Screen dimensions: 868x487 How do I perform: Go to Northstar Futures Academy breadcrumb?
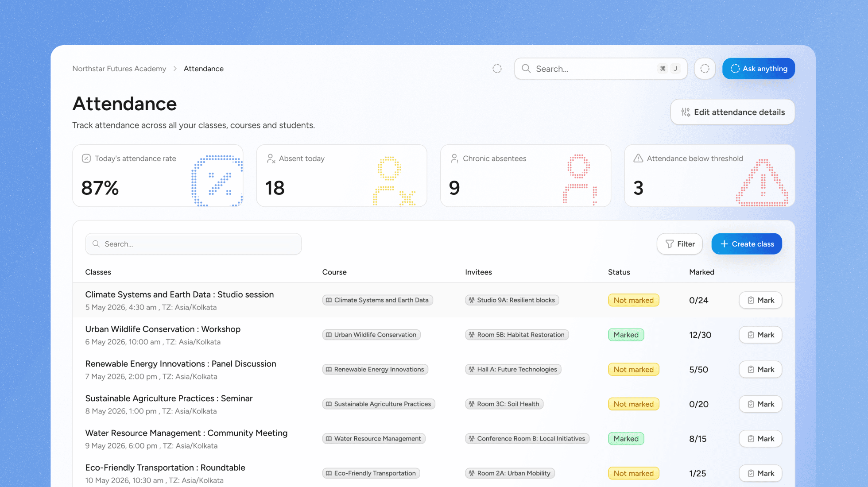click(119, 69)
